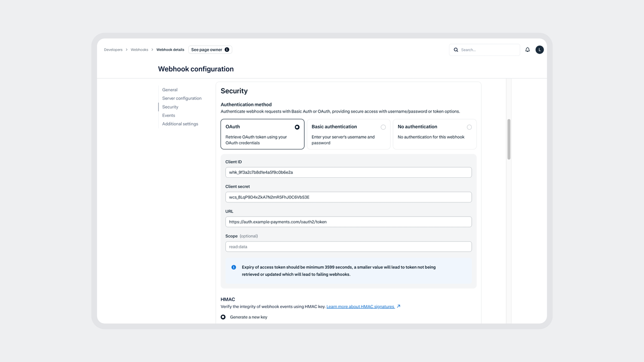Click Learn more about HMAC signatures
The image size is (644, 362).
[360, 306]
